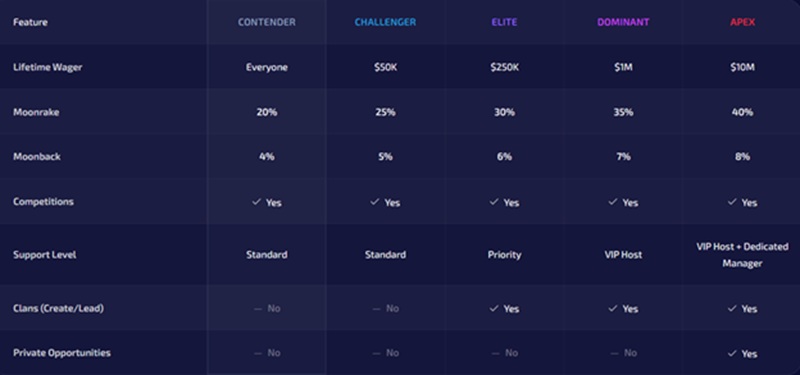Click the dash icon in Dominant Private Opportunities cell
This screenshot has height=375, width=800.
click(615, 353)
